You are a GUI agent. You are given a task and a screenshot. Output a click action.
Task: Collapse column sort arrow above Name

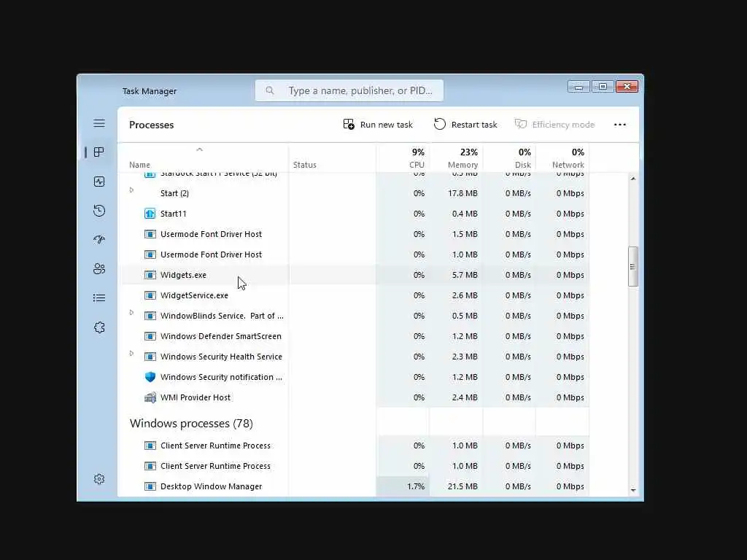coord(200,149)
